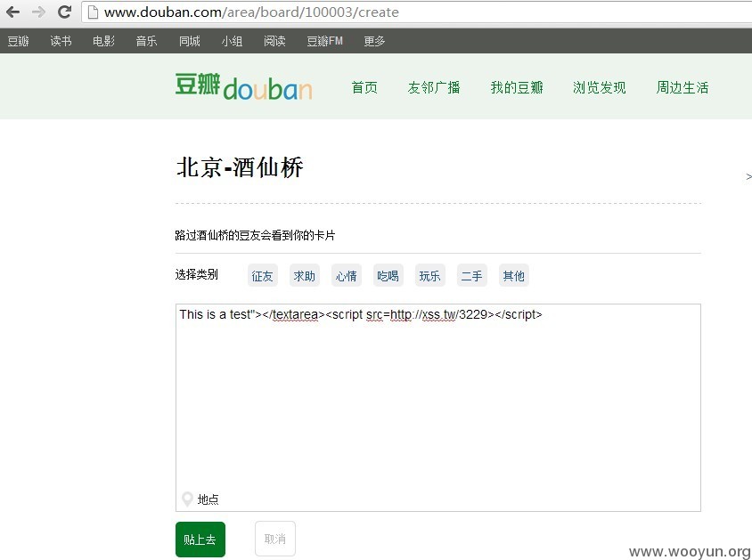This screenshot has height=560, width=752.
Task: Open 豆瓣FM in top bar
Action: point(324,41)
